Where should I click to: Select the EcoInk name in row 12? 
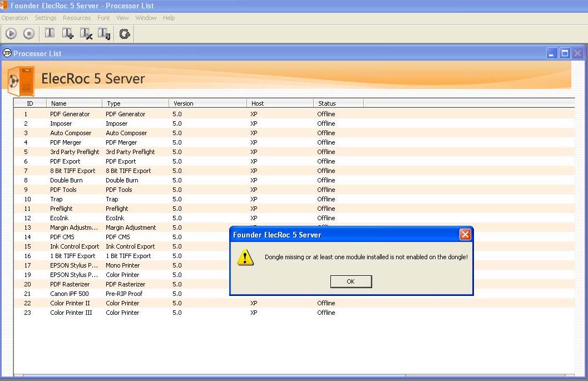(x=60, y=218)
